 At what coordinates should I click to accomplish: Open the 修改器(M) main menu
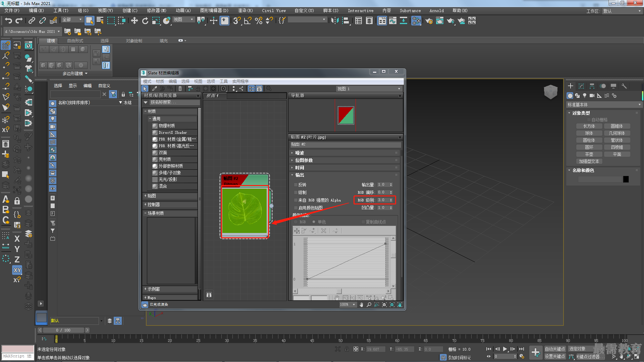157,11
